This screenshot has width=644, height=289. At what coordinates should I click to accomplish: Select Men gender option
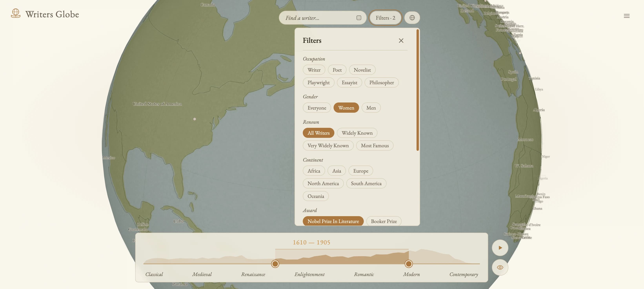[371, 108]
